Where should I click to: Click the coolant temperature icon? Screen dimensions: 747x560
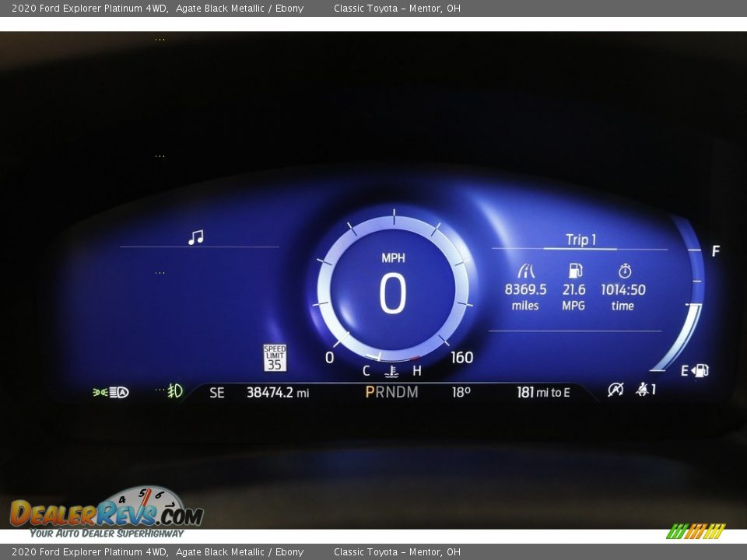(391, 372)
